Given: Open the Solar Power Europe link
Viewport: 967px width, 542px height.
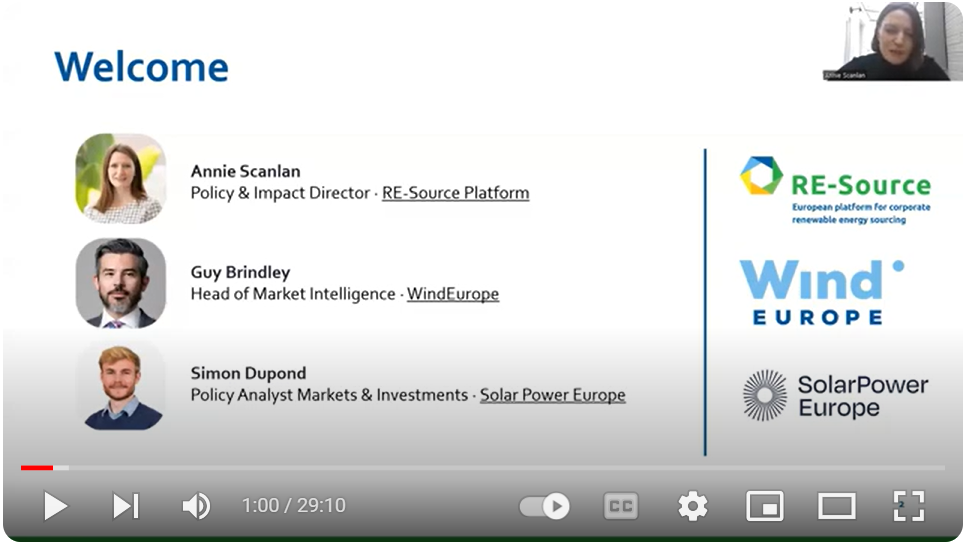Looking at the screenshot, I should tap(553, 395).
